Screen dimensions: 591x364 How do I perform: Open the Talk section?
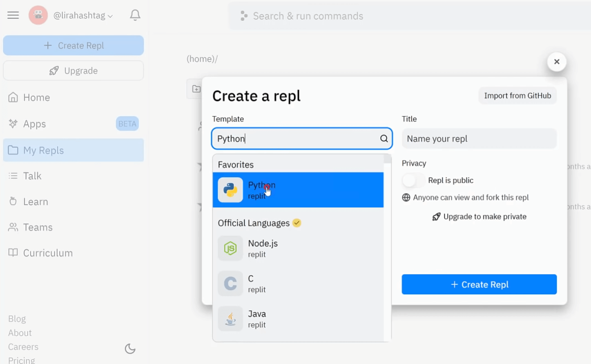[32, 175]
